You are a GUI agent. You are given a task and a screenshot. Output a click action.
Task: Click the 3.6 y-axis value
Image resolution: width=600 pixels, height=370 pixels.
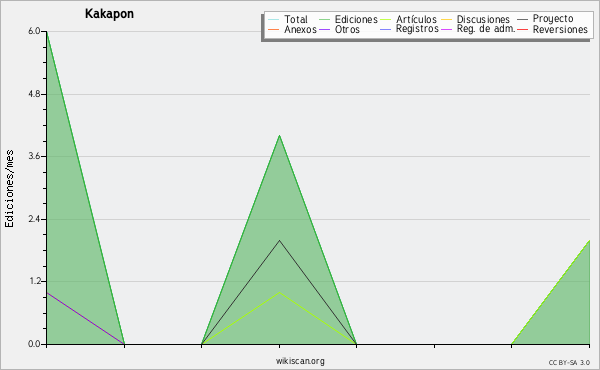click(x=34, y=156)
